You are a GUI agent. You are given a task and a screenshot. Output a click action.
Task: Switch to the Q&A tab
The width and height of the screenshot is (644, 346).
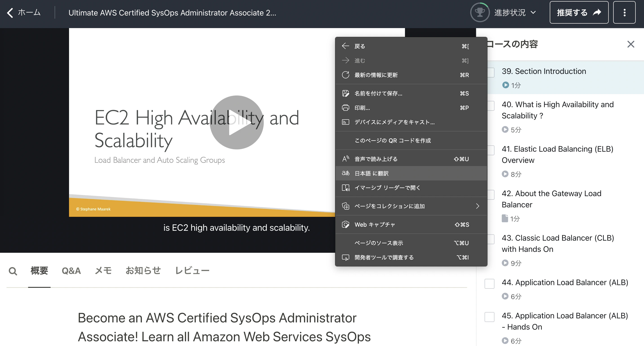click(x=71, y=271)
